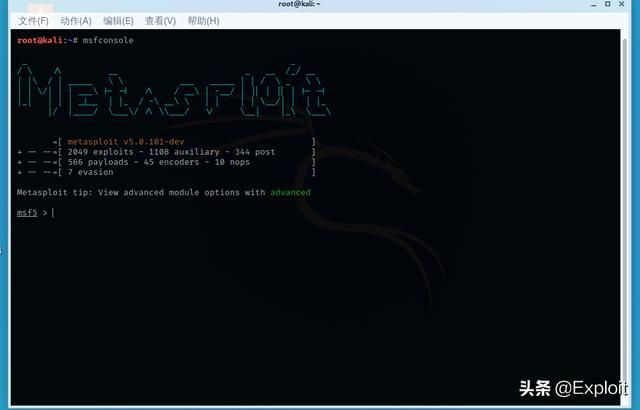The image size is (640, 410).
Task: Click the underlined 'msf5' prompt label
Action: [27, 213]
